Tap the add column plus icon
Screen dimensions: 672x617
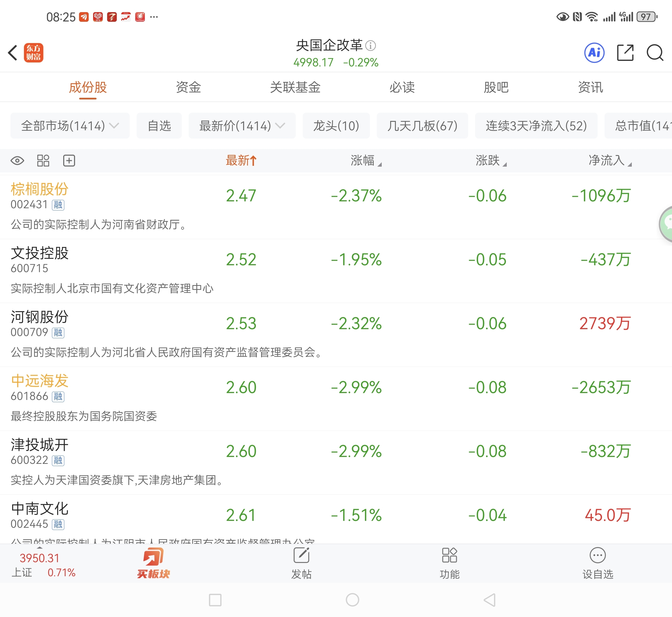[x=69, y=161]
